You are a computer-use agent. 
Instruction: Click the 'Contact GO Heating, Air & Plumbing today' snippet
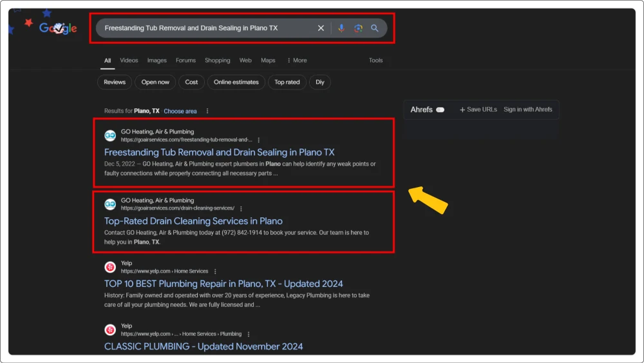(236, 238)
